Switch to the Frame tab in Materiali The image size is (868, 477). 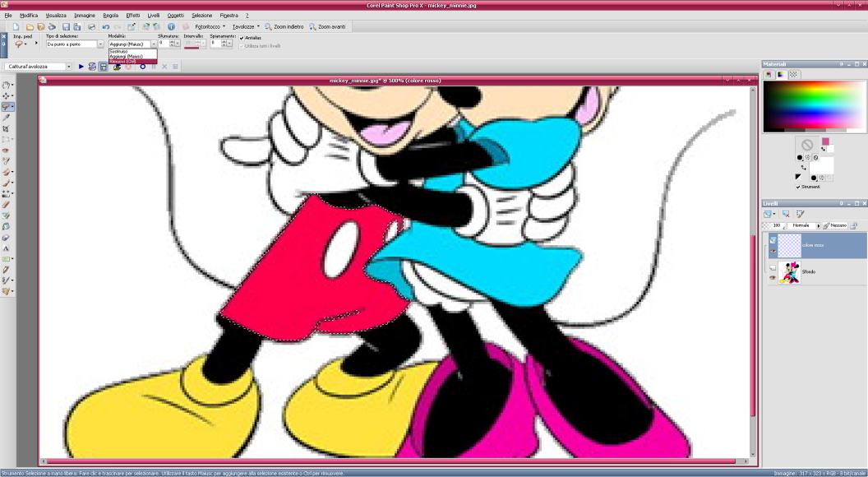[x=769, y=75]
